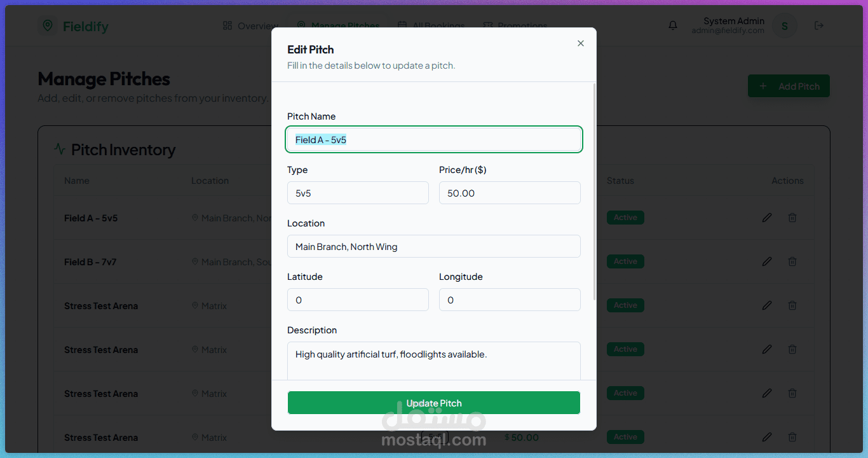Click the Price/hr field
This screenshot has height=458, width=868.
tap(510, 193)
